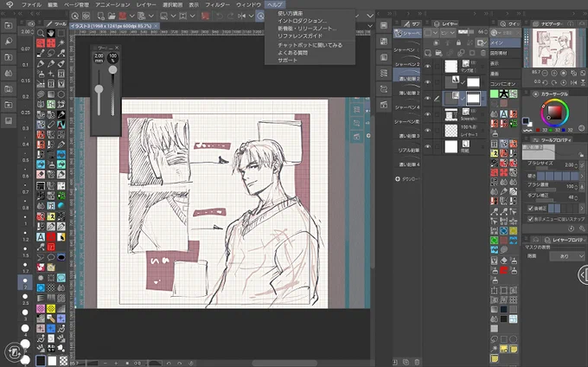588x367 pixels.
Task: Open layer color dropdown in Layer panel
Action: (431, 33)
